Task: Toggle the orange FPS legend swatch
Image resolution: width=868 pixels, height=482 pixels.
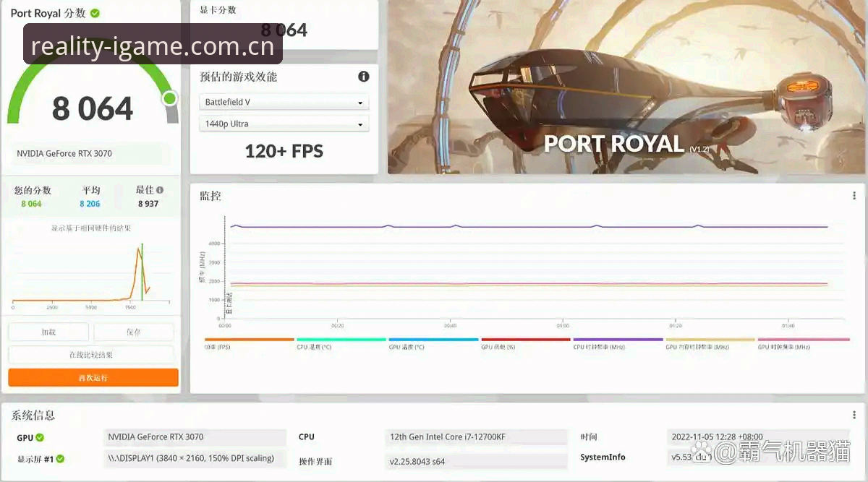Action: 250,339
